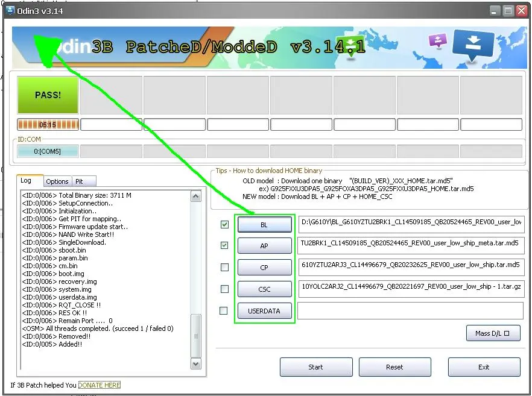This screenshot has height=396, width=532.
Task: Click the green download bubble icon in banner
Action: pos(351,47)
